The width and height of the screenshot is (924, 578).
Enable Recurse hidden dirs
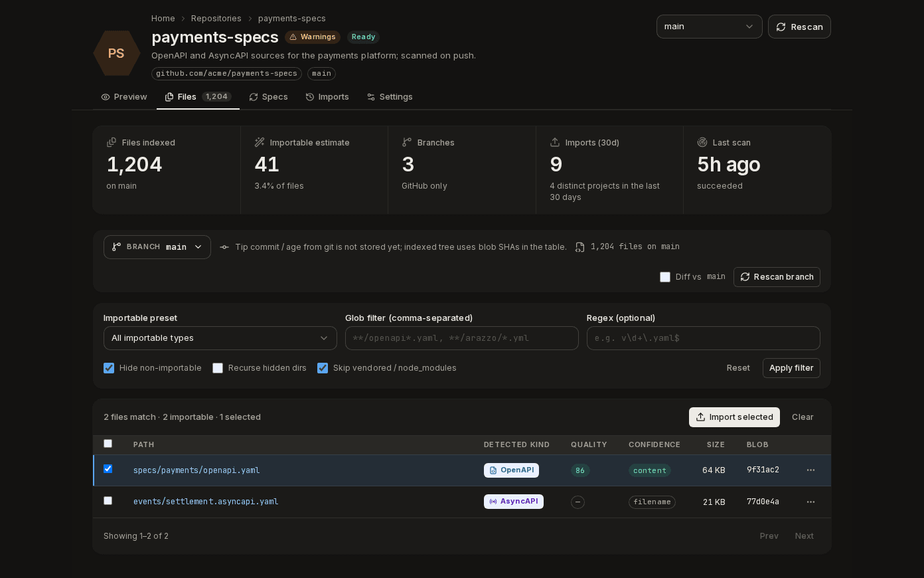pyautogui.click(x=218, y=368)
